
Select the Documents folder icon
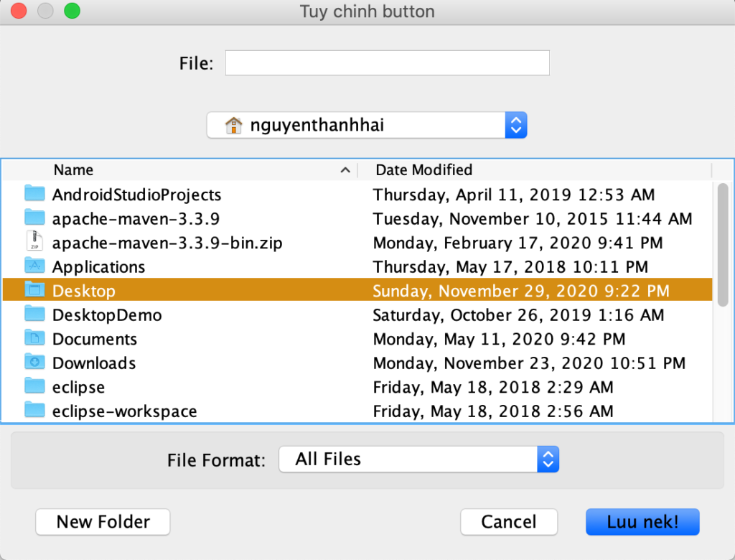point(35,339)
